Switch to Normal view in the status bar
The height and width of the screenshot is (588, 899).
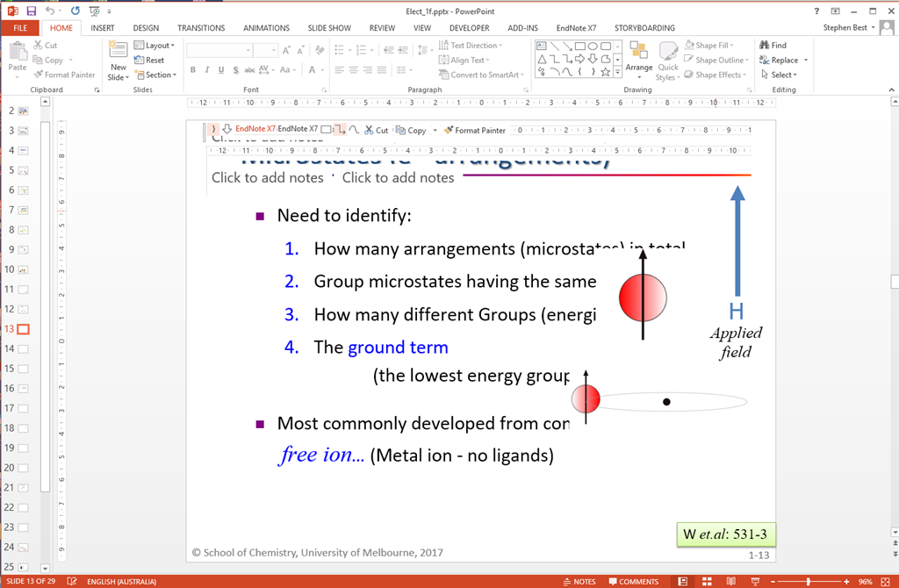682,581
